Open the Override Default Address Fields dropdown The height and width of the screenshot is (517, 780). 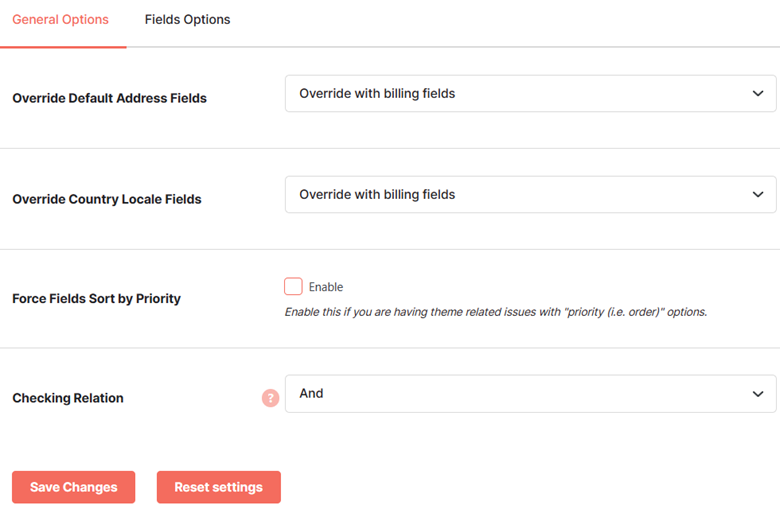point(530,94)
